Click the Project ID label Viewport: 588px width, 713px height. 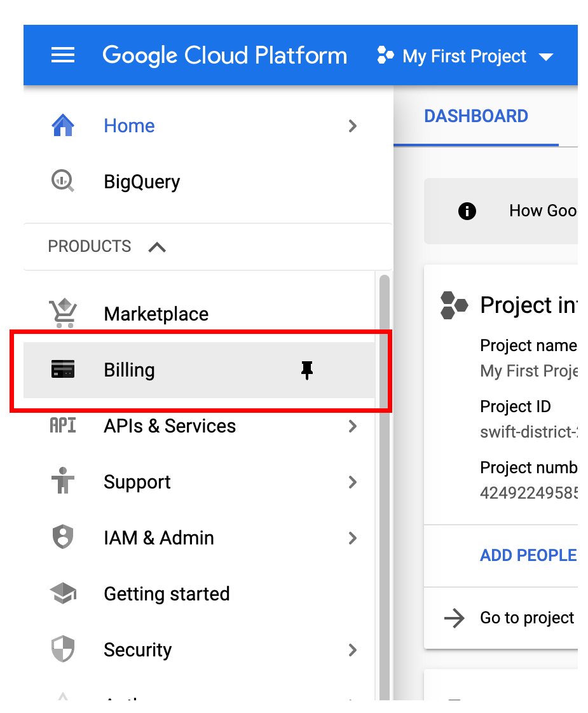pyautogui.click(x=516, y=406)
